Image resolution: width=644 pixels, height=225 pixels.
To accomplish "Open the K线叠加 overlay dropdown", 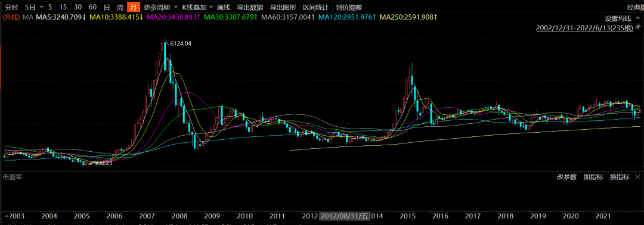I will pos(198,7).
